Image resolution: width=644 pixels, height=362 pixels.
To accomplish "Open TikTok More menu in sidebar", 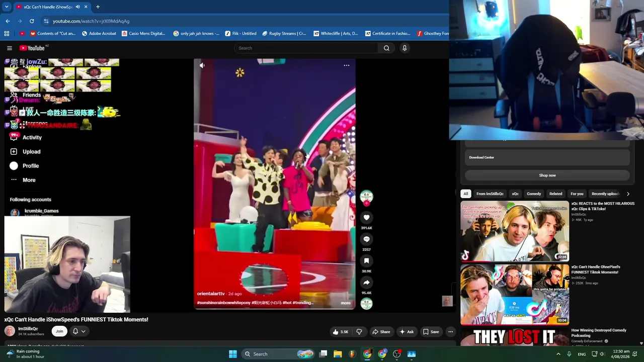I will [23, 179].
